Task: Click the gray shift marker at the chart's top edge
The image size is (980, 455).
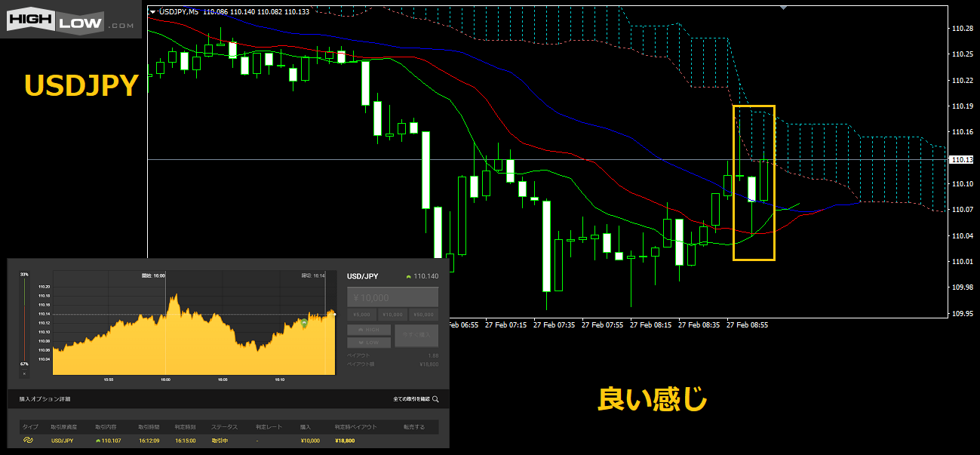Action: [782, 7]
